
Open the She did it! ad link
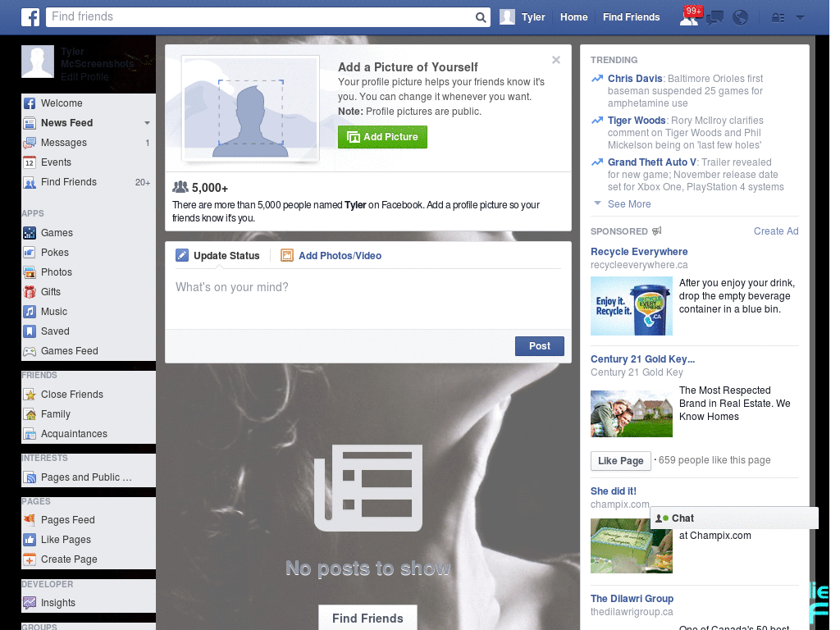tap(614, 491)
